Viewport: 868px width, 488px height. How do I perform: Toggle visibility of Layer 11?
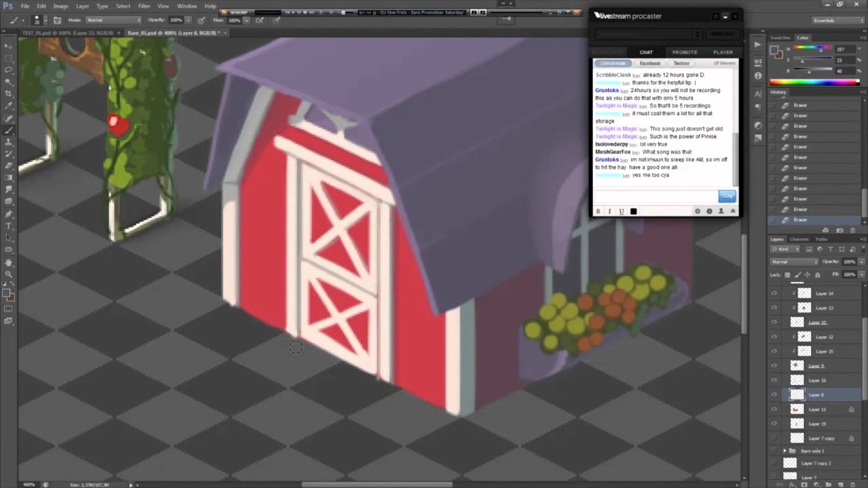click(x=774, y=409)
